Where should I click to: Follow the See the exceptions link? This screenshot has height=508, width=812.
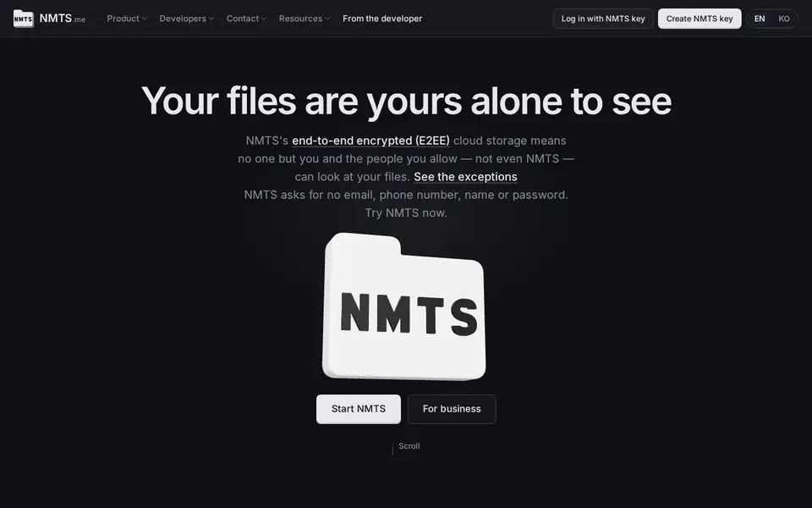[x=465, y=177]
